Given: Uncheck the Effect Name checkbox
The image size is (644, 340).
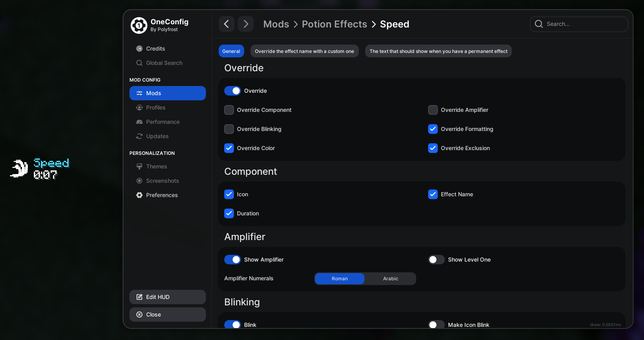Looking at the screenshot, I should tap(433, 194).
